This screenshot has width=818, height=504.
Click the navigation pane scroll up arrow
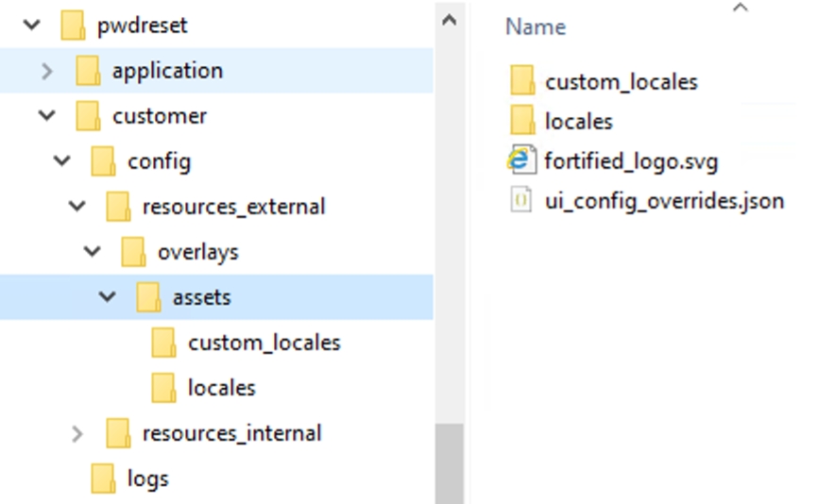(450, 18)
